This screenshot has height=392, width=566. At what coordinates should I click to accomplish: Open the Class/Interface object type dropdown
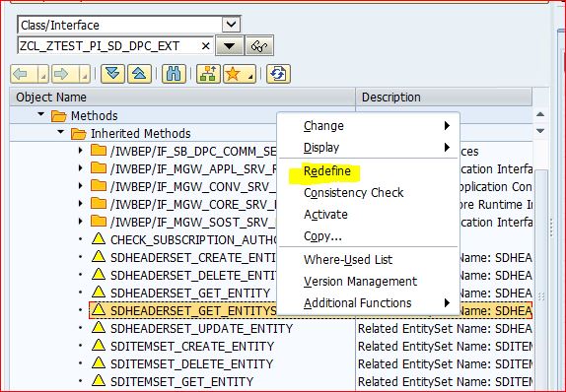231,25
